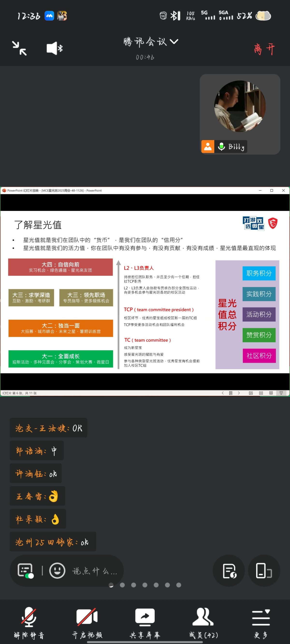Tap the 大一：全面成长 green block
This screenshot has height=644, width=290.
[61, 359]
